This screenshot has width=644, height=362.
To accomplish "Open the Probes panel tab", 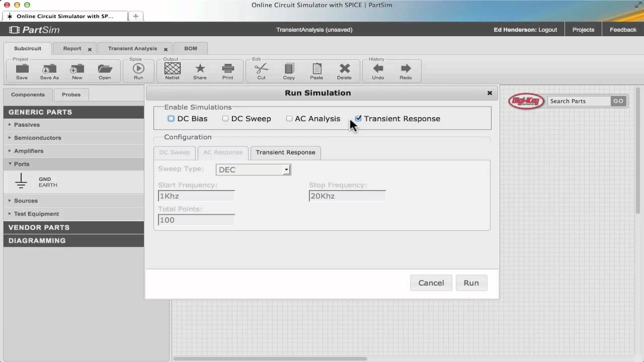I will (71, 95).
